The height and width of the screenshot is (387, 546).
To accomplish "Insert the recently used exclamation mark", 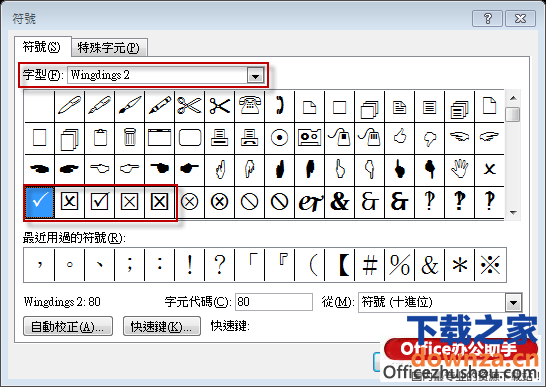I will 189,265.
